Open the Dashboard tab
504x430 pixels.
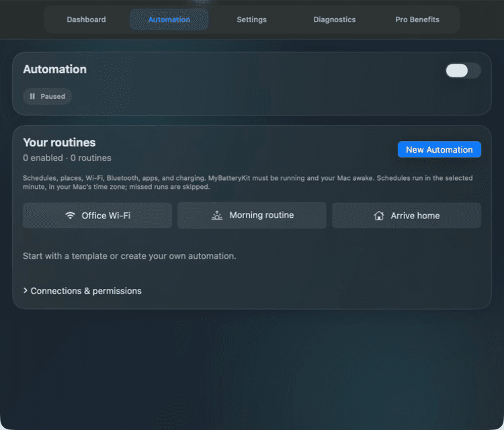coord(86,19)
